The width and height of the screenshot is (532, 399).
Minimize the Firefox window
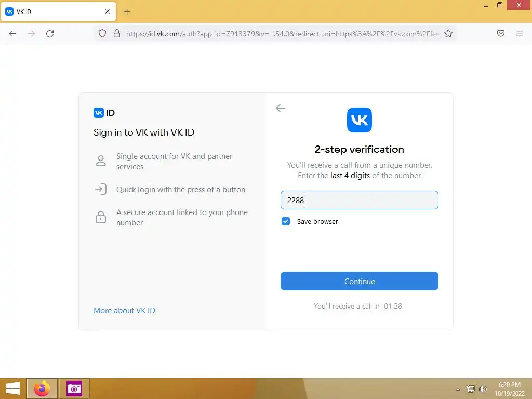click(486, 5)
